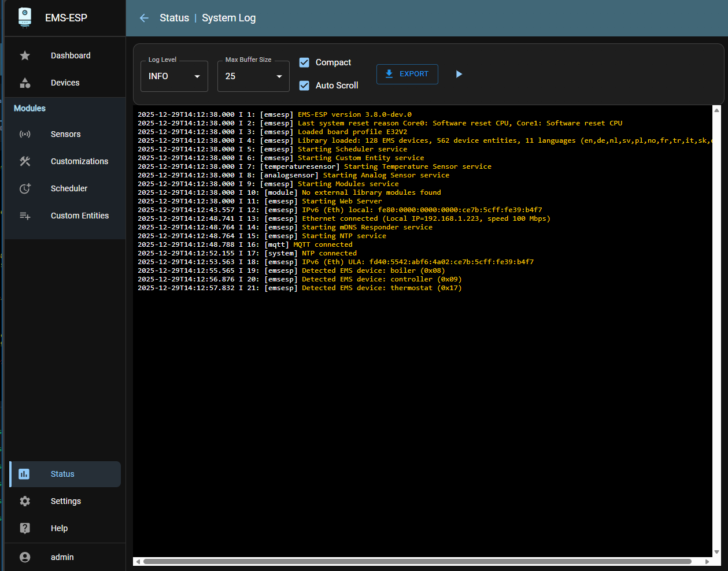Viewport: 728px width, 571px height.
Task: Click the back arrow beside Status
Action: point(144,18)
